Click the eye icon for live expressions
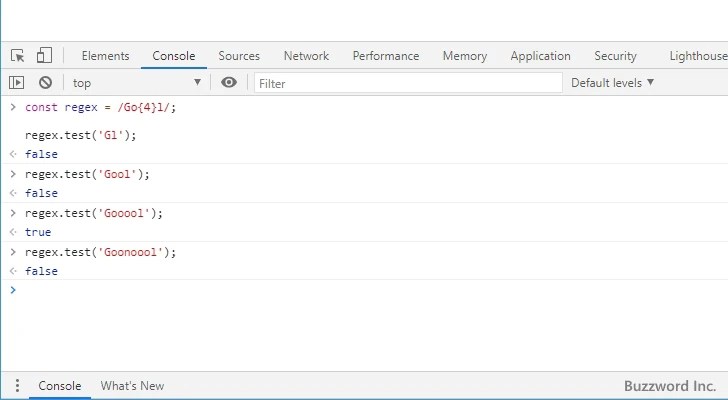 pyautogui.click(x=229, y=83)
